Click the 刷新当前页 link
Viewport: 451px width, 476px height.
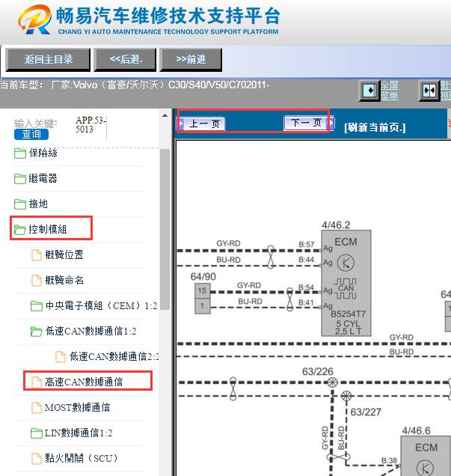(x=375, y=127)
